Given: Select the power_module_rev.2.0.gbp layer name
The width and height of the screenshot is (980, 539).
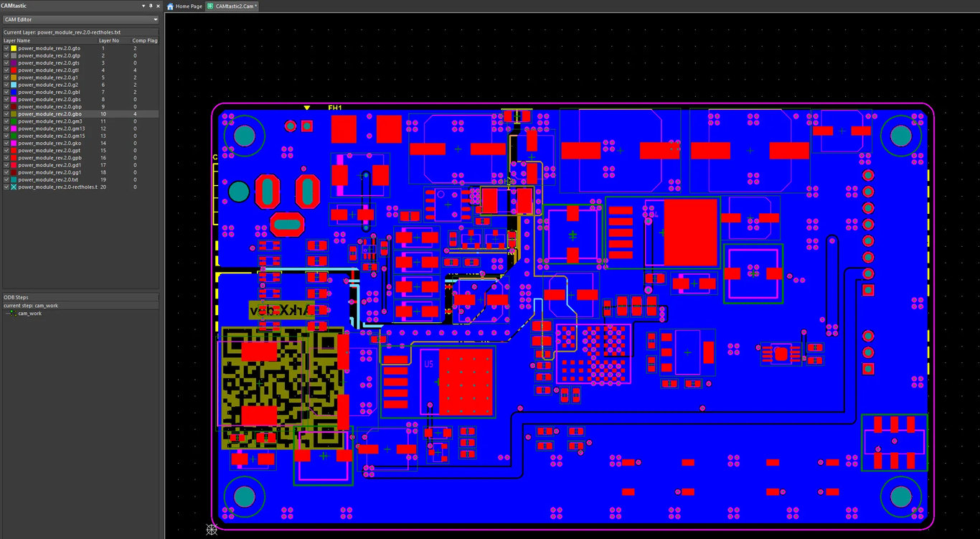Looking at the screenshot, I should [50, 107].
